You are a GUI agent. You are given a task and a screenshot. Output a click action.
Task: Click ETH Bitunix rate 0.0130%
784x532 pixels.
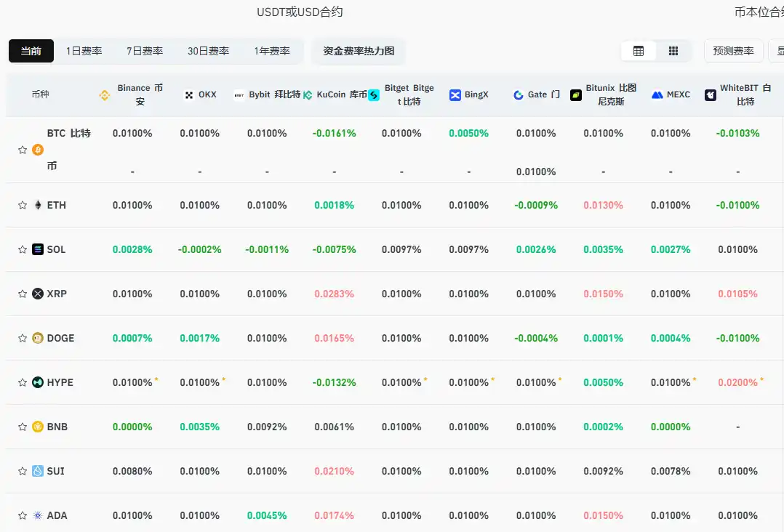click(x=603, y=205)
